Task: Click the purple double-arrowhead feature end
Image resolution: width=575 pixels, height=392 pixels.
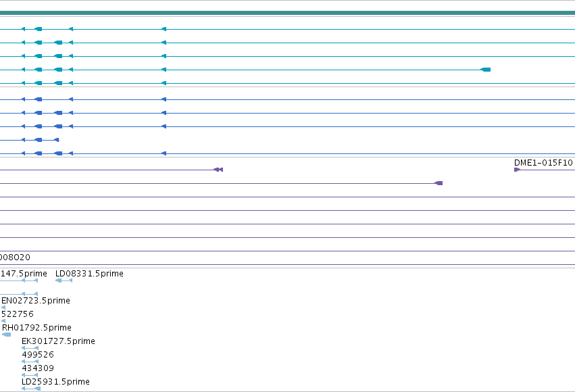Action: [218, 170]
